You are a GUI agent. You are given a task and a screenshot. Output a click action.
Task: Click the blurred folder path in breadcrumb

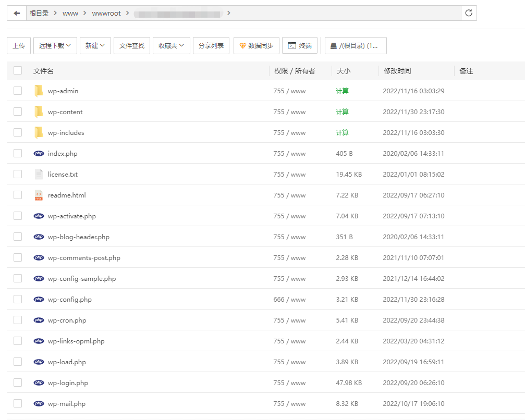point(178,14)
